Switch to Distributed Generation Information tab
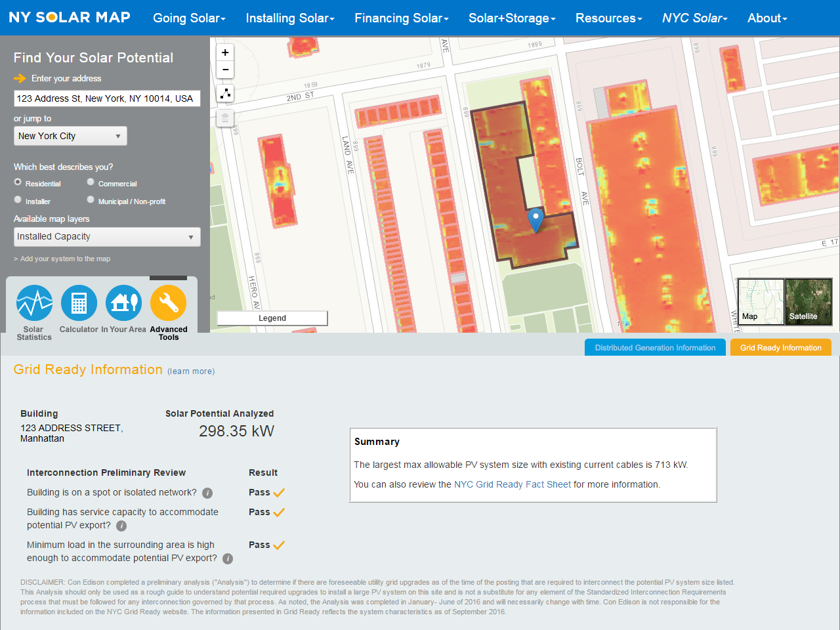 tap(655, 347)
